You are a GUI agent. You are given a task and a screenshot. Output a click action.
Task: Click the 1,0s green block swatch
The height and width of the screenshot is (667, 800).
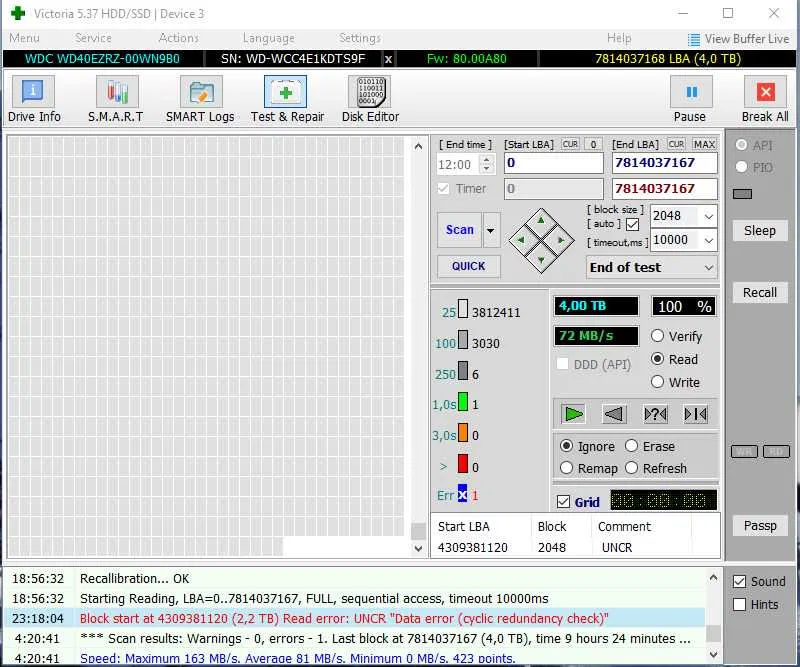pyautogui.click(x=463, y=402)
